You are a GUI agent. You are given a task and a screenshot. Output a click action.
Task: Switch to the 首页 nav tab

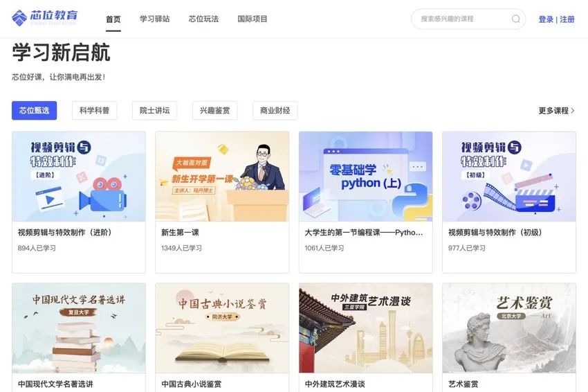pos(113,19)
